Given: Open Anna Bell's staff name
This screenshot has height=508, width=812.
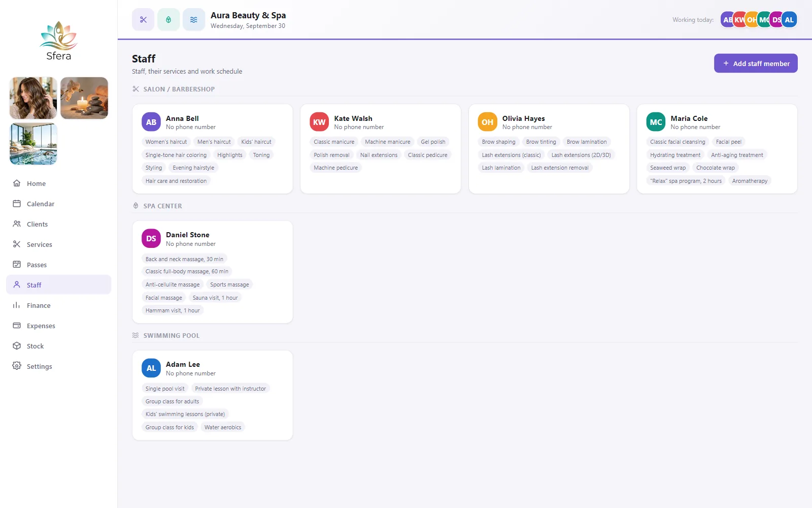Looking at the screenshot, I should pyautogui.click(x=182, y=118).
